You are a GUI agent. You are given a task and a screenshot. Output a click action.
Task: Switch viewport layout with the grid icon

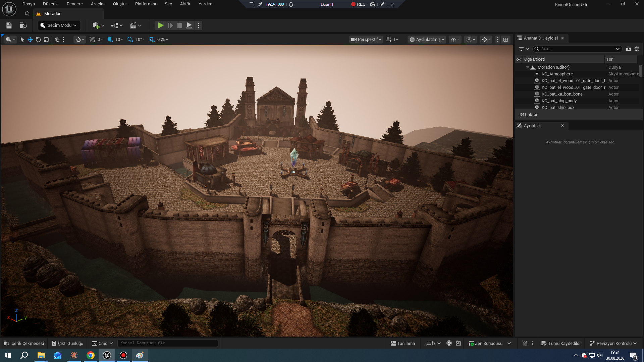(x=505, y=40)
